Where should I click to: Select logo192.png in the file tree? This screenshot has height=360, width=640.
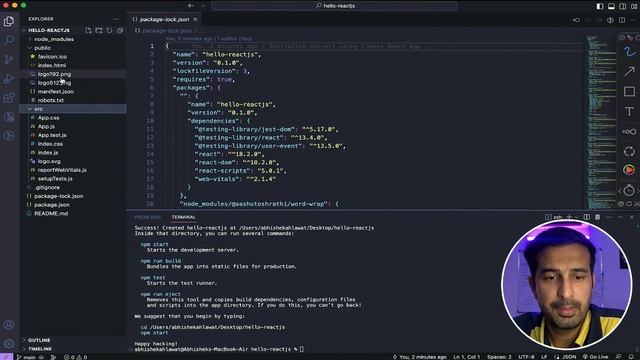pyautogui.click(x=54, y=74)
